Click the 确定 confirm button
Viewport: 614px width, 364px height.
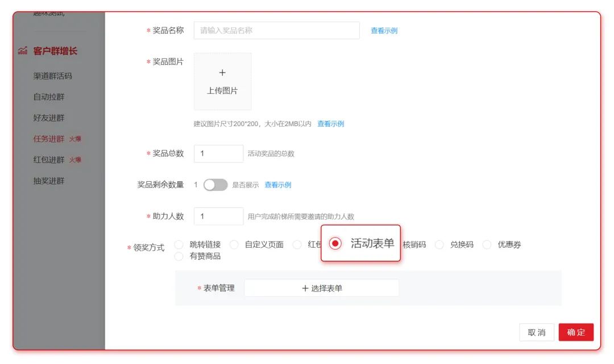pyautogui.click(x=576, y=332)
